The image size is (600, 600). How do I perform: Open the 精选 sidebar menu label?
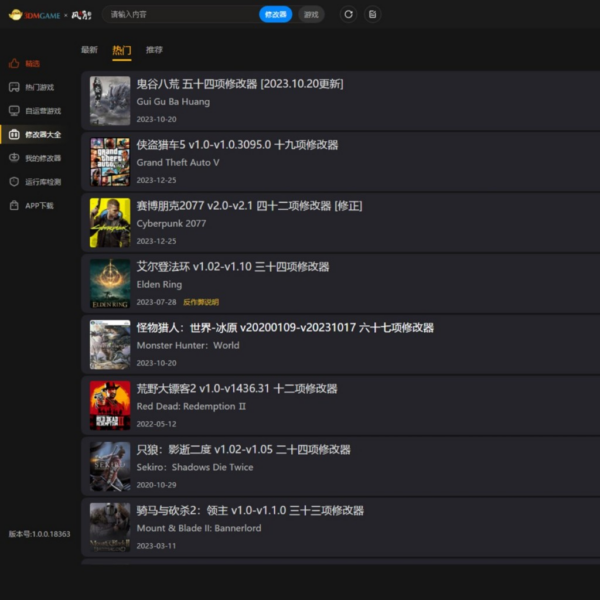pyautogui.click(x=33, y=64)
